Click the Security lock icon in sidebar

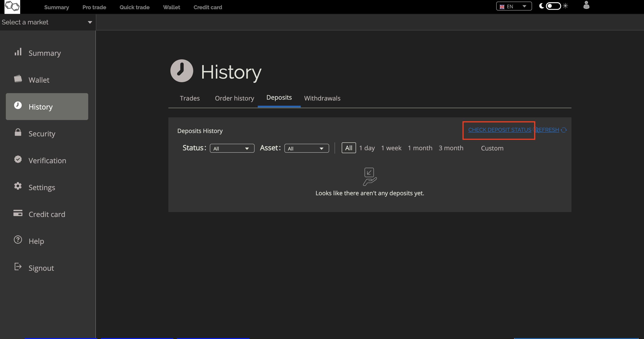pyautogui.click(x=18, y=132)
